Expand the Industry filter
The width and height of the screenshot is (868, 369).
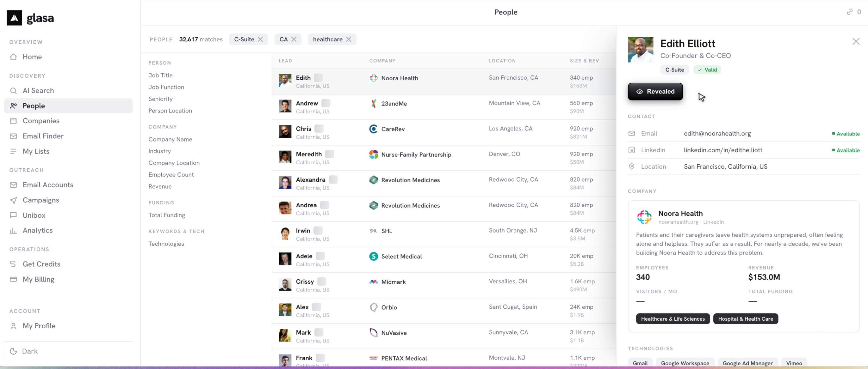pos(159,151)
